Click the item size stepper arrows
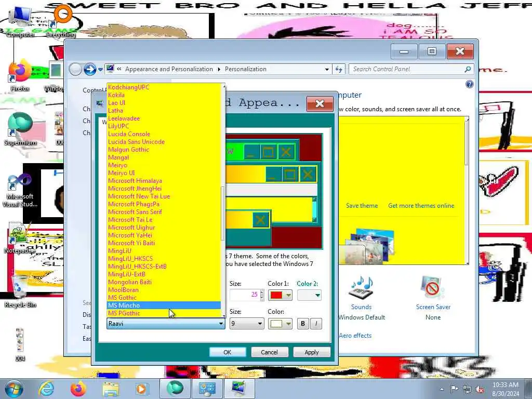 [x=262, y=295]
